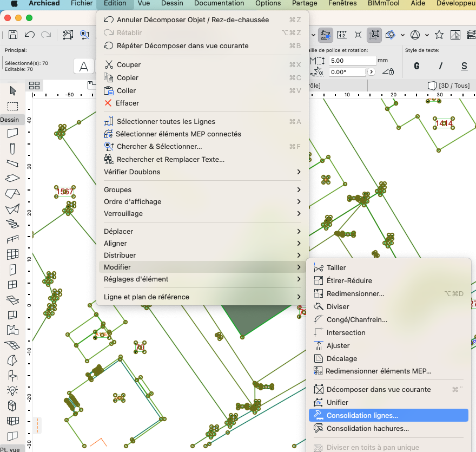Viewport: 476px width, 452px height.
Task: Select the Railing tool in toolbox
Action: click(12, 239)
